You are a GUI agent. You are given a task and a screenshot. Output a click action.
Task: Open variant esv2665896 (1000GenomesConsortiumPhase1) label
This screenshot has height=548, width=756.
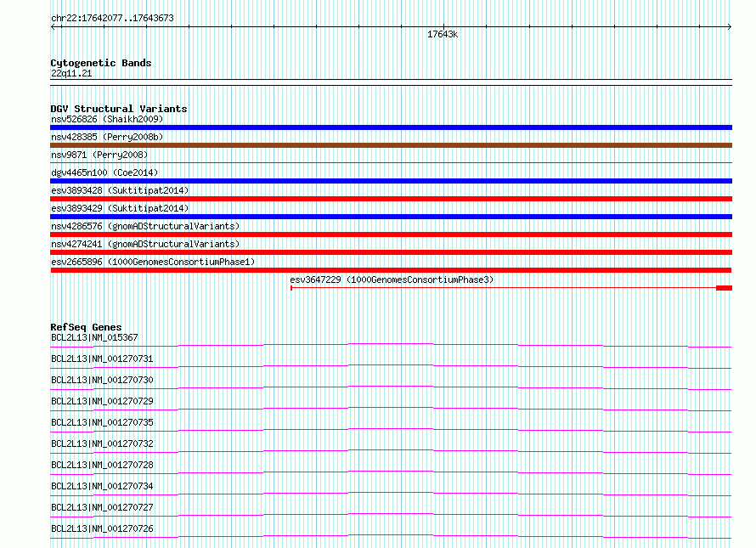(153, 262)
